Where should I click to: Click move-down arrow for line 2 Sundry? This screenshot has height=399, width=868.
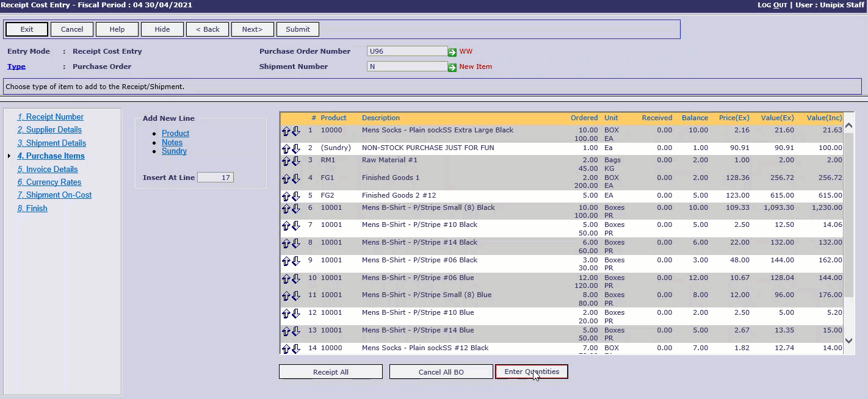click(296, 149)
